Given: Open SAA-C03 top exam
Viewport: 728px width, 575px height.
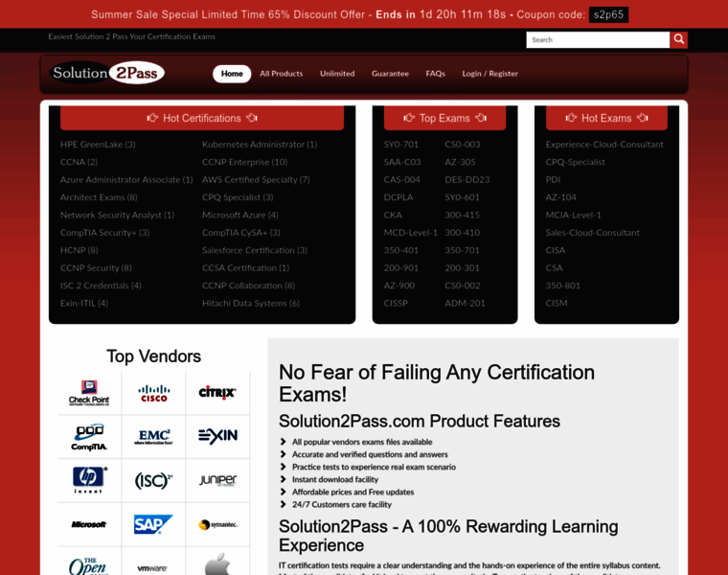Looking at the screenshot, I should click(x=402, y=162).
